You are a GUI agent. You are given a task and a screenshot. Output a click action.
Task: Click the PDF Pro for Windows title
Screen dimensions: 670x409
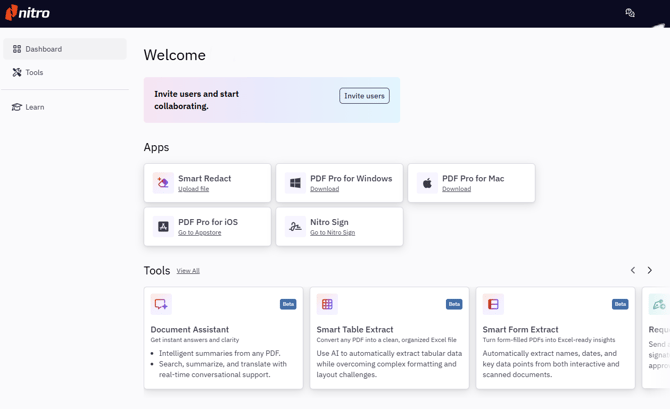(351, 178)
